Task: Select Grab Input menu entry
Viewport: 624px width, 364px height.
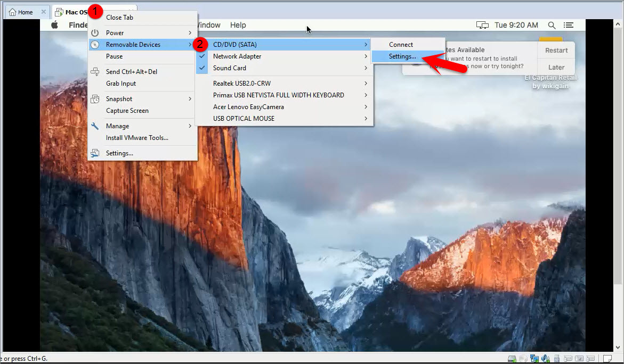Action: coord(142,84)
